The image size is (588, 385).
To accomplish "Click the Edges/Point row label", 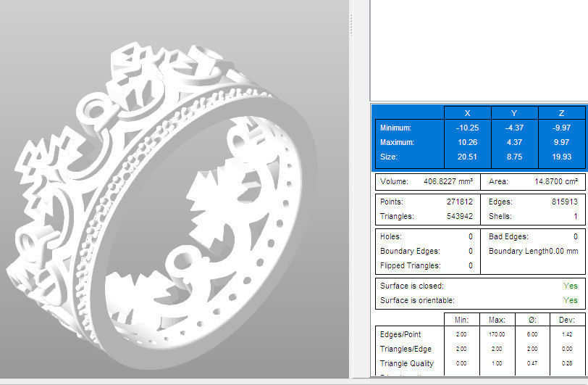I will coord(400,334).
